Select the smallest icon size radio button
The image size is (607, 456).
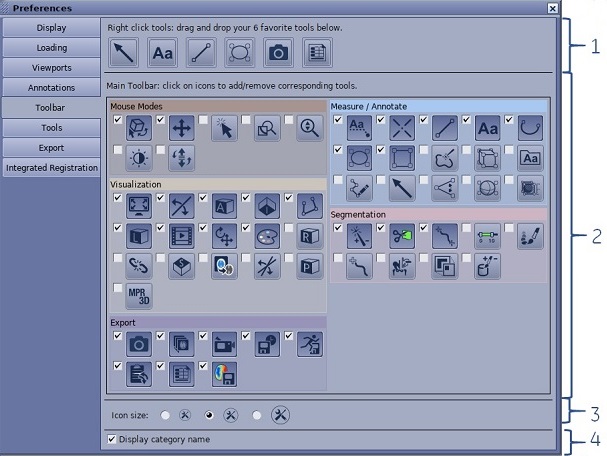[165, 413]
